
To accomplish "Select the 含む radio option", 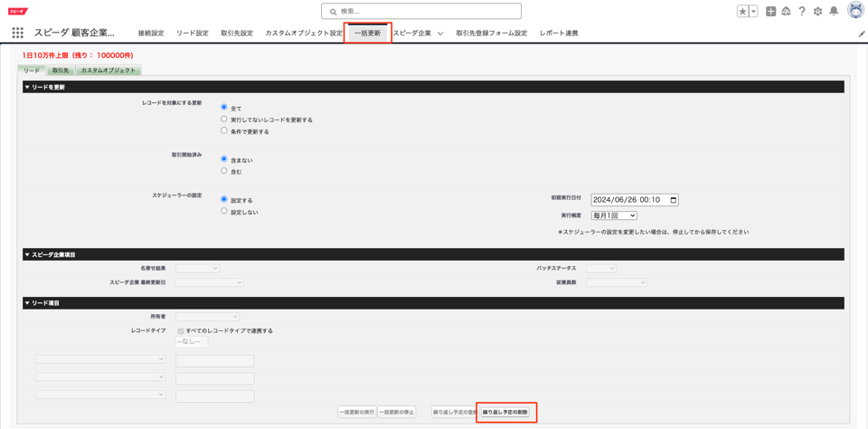I will (x=224, y=171).
